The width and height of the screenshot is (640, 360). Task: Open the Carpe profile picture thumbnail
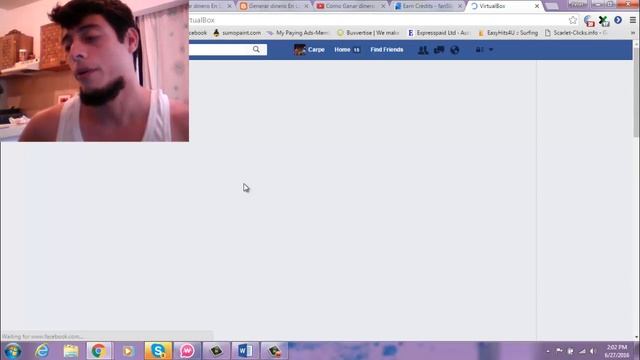[x=300, y=49]
